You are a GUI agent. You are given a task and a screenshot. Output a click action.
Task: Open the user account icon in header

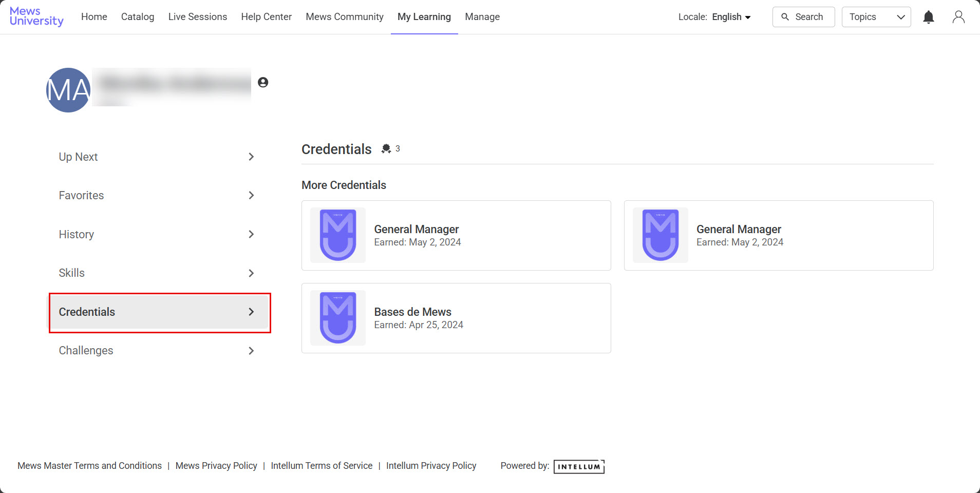point(958,17)
